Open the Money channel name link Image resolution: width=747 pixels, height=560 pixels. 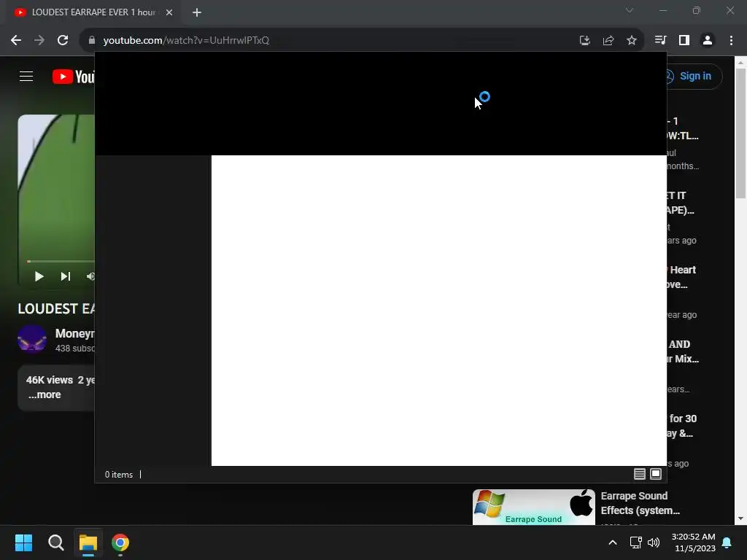[75, 333]
